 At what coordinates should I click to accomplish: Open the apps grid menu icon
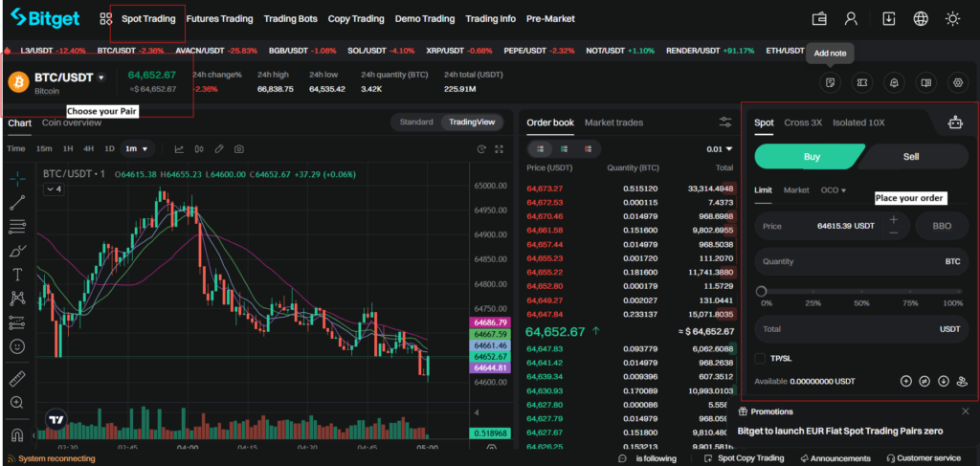point(105,19)
